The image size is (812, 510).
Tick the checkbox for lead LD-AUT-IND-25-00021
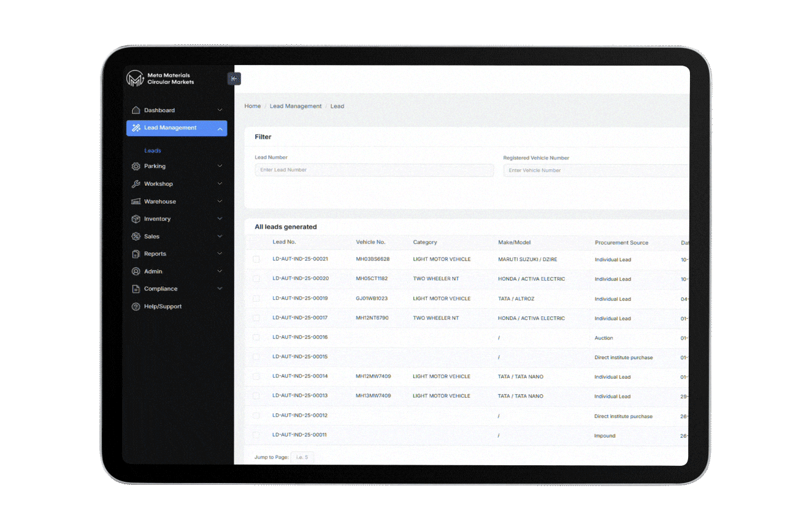click(256, 259)
